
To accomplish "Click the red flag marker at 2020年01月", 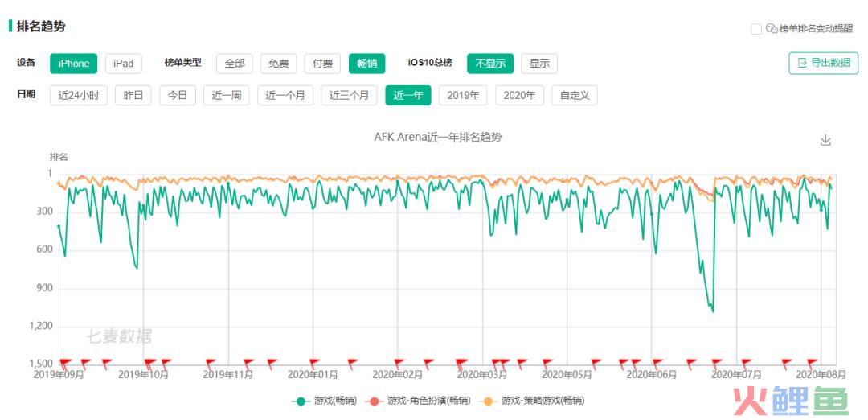I will (314, 364).
